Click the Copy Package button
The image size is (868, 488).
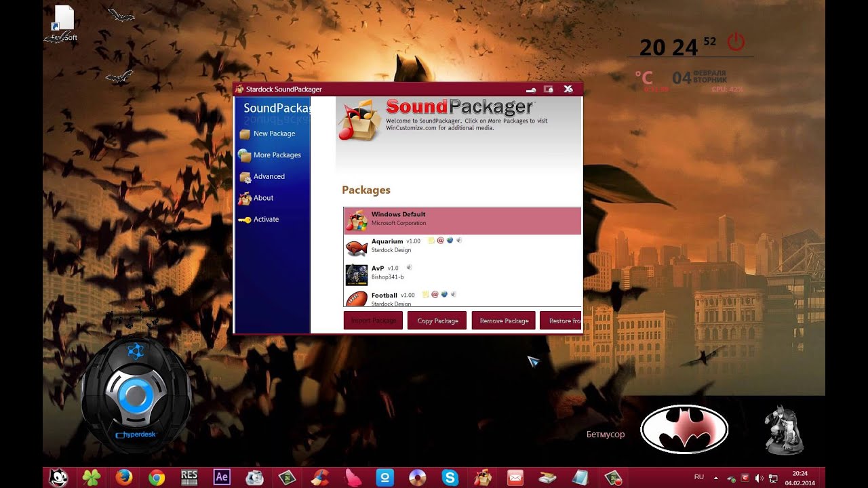437,321
